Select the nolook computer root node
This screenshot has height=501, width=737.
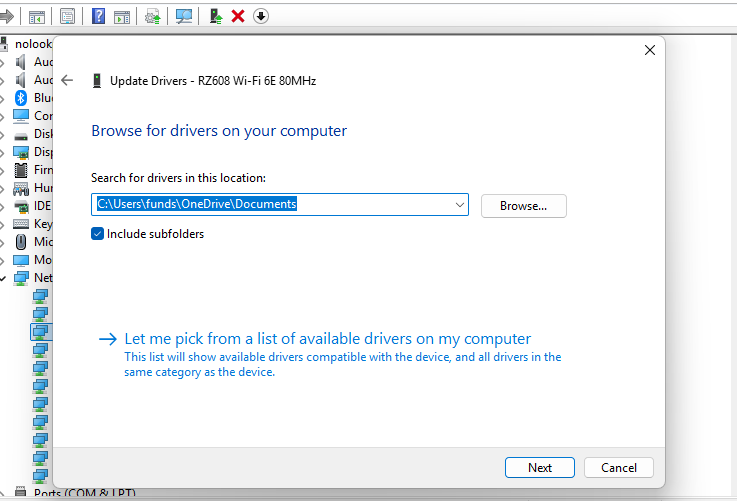point(33,44)
